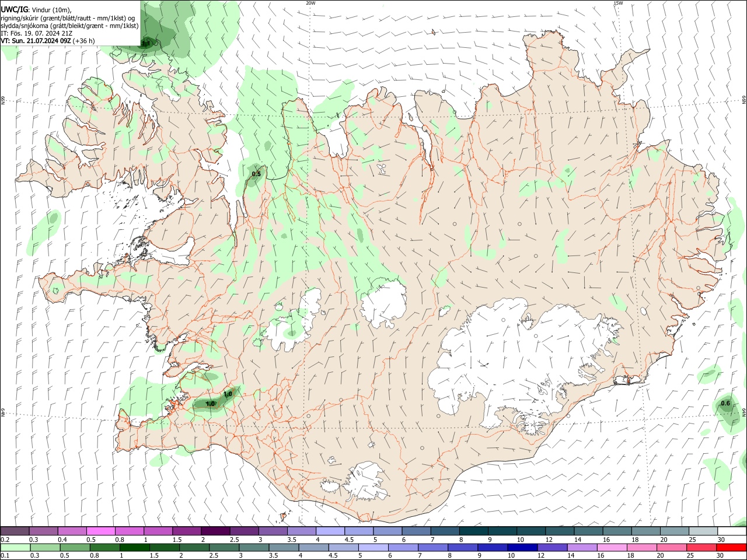
Task: Click the '0.5' precipitation value on the map
Action: (x=256, y=174)
